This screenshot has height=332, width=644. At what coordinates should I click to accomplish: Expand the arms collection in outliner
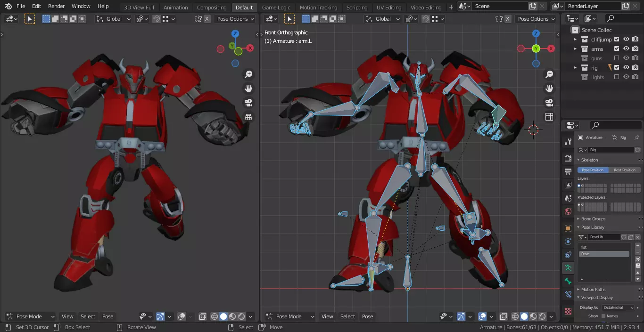575,49
